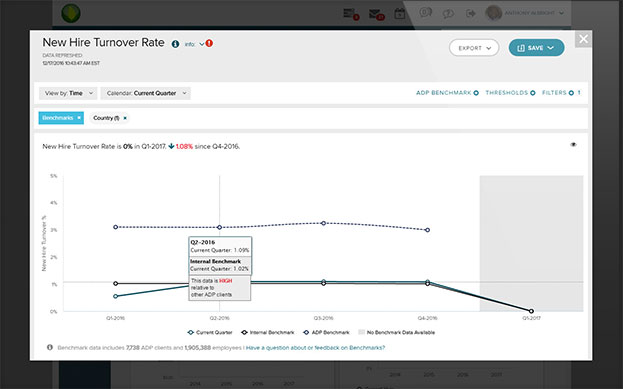Click the blue info circle icon beside title
Screen dimensions: 623x389
pyautogui.click(x=175, y=44)
